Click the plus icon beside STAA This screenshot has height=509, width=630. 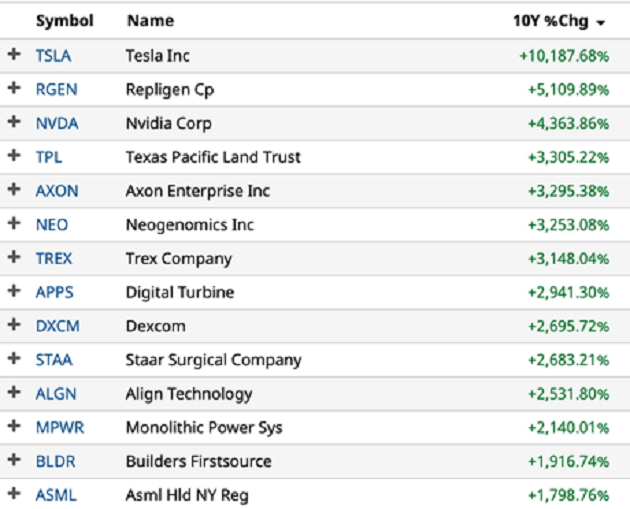(x=14, y=360)
